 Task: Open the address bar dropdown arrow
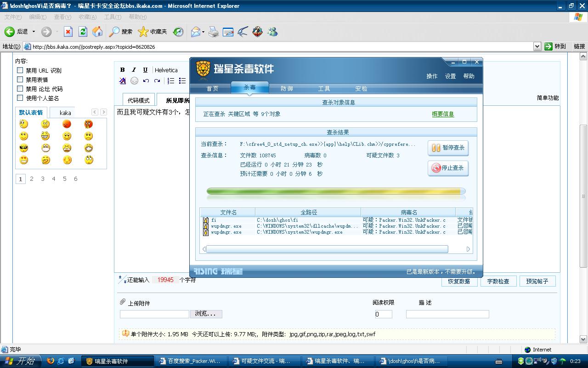[537, 46]
